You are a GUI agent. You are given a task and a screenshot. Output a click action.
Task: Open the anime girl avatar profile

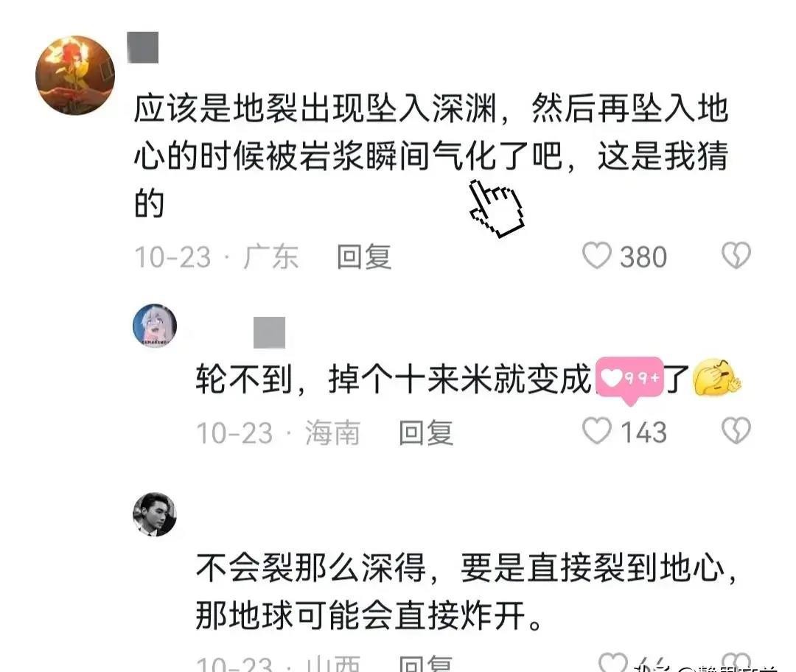[155, 326]
